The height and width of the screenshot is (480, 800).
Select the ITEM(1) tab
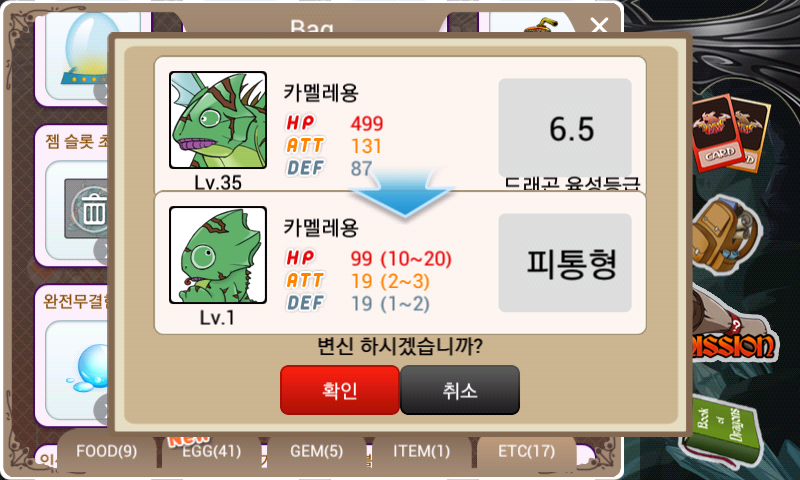[x=421, y=451]
